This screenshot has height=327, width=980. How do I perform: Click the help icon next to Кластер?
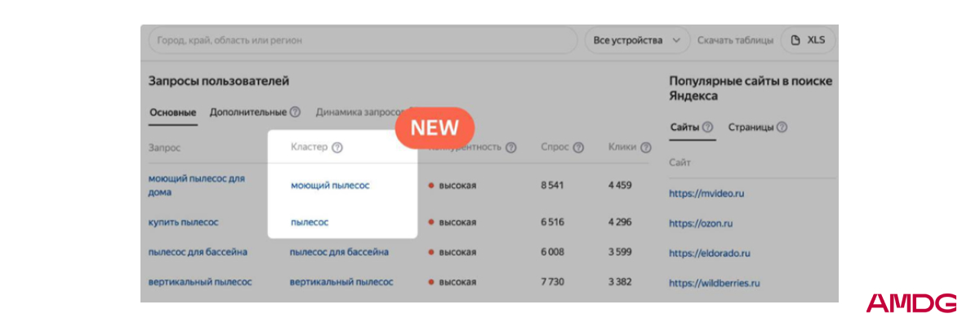click(x=337, y=148)
